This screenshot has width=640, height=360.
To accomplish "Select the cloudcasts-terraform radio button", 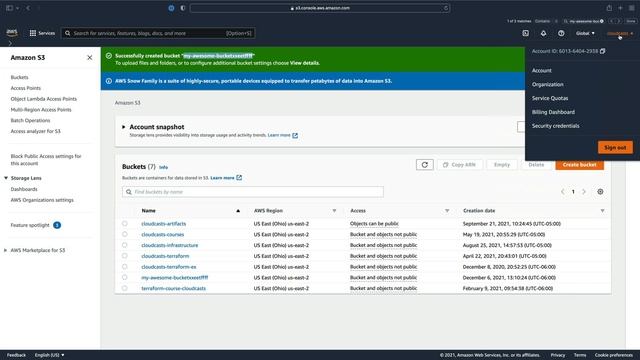I will point(124,256).
